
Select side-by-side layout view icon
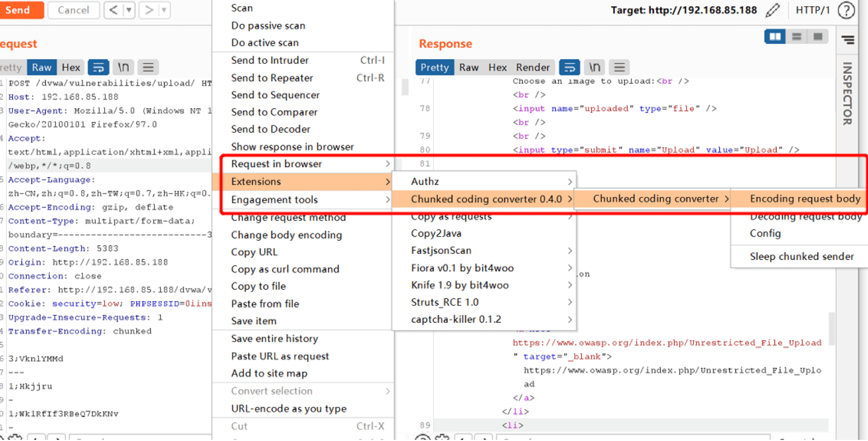[x=775, y=36]
